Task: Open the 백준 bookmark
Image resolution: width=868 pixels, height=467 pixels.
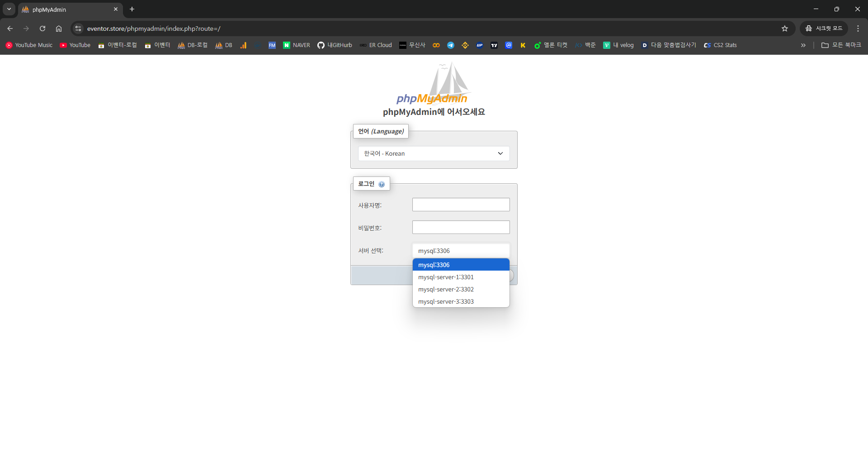Action: 585,45
